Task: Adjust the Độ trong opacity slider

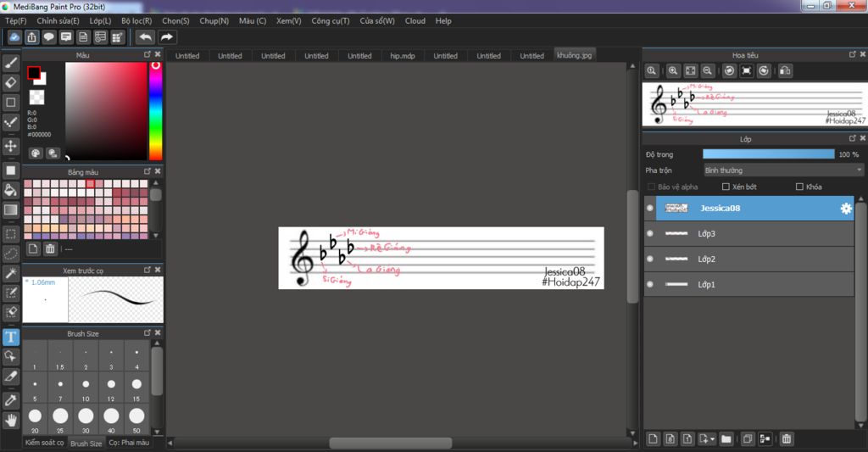Action: click(x=768, y=154)
